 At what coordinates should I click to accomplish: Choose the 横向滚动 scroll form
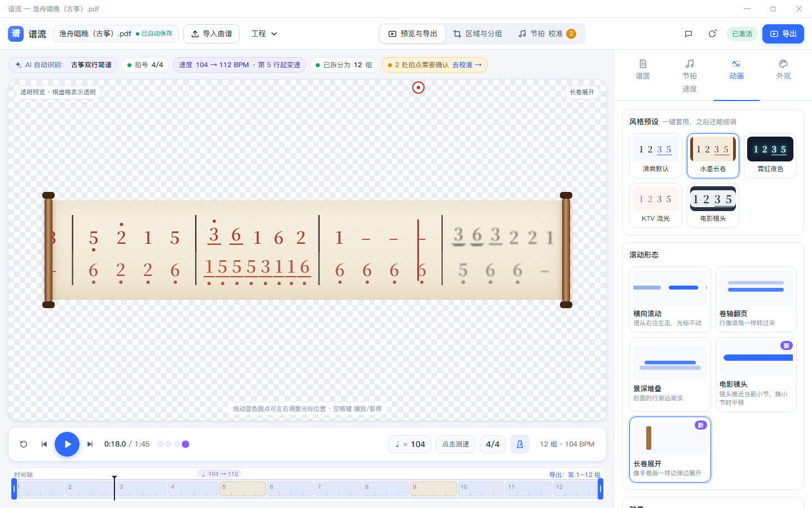click(670, 299)
